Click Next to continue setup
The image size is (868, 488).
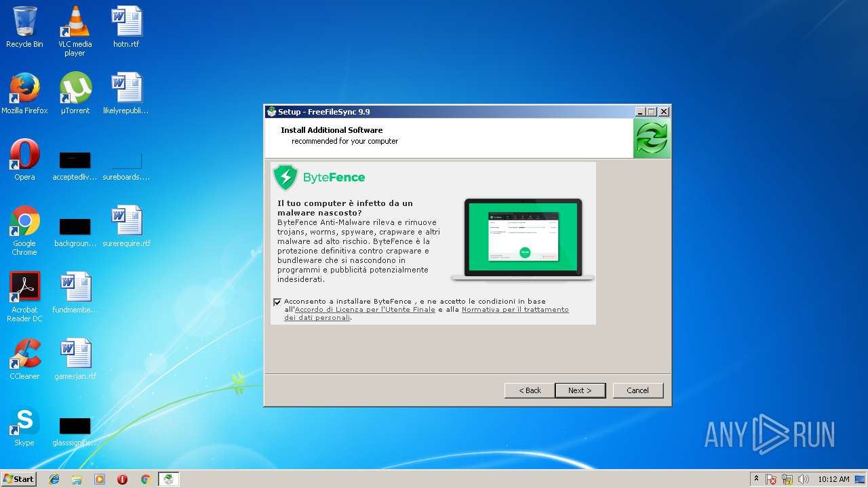(580, 390)
